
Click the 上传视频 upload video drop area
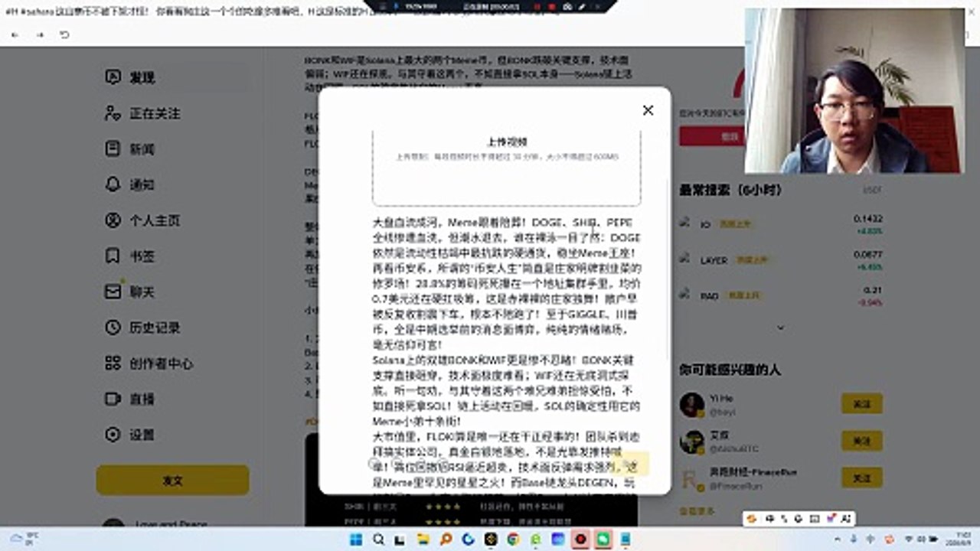point(506,168)
